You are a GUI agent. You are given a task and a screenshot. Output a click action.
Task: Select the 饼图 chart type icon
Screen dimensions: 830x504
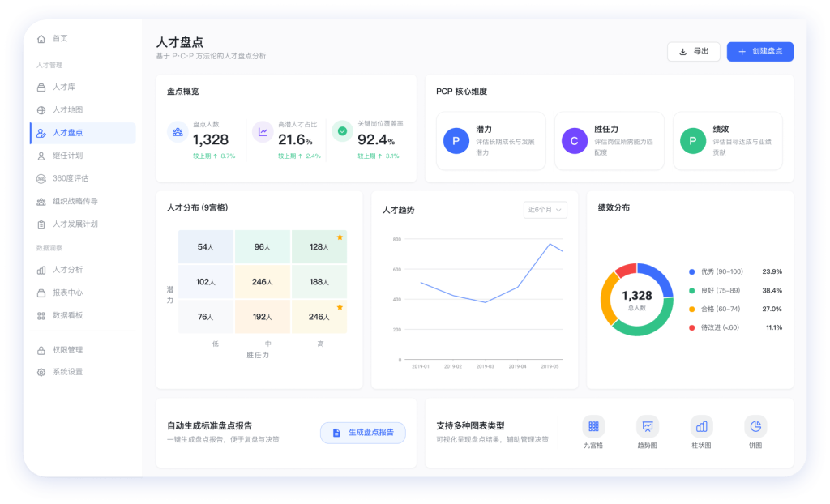[x=755, y=426]
